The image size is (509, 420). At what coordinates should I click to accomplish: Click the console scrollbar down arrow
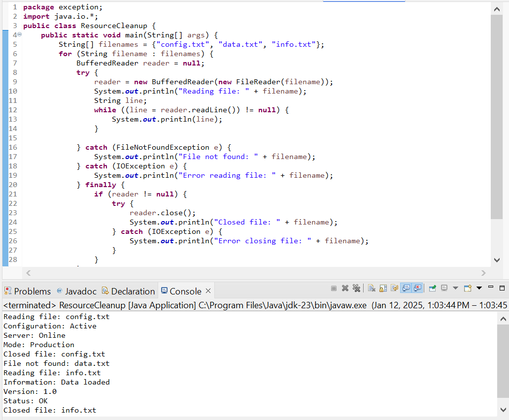503,410
